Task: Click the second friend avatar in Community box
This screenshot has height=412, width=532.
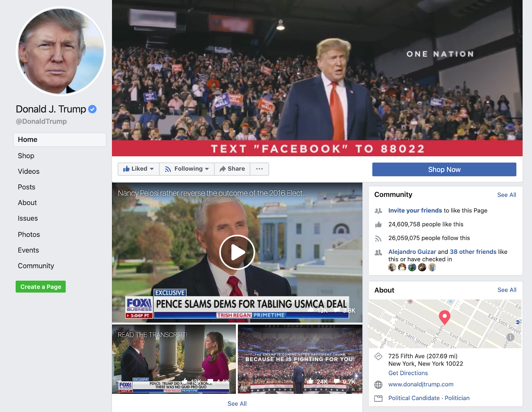Action: click(402, 267)
